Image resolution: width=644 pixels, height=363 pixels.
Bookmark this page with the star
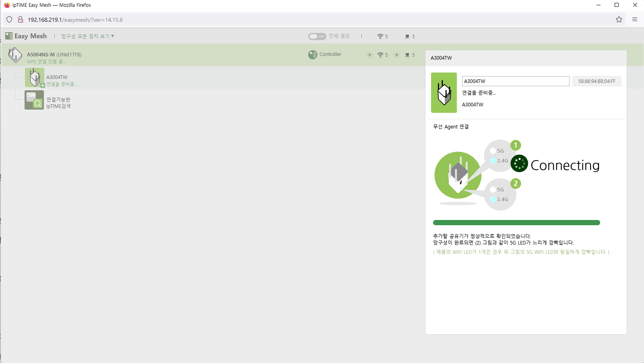point(619,19)
